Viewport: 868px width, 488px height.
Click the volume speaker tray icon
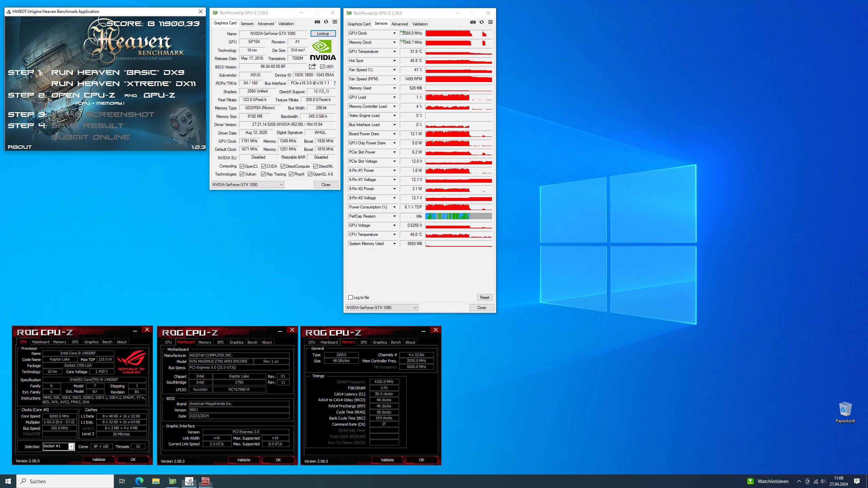[823, 481]
